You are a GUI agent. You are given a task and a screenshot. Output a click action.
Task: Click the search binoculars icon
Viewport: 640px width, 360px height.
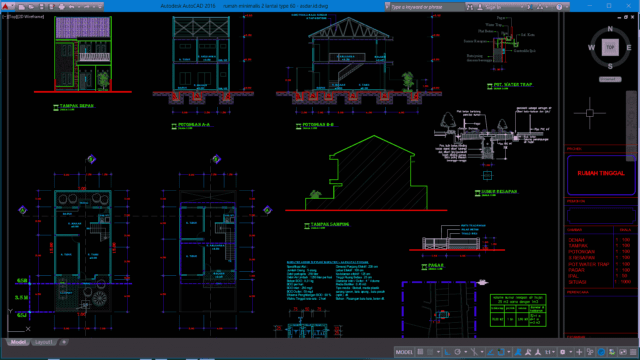tap(470, 7)
